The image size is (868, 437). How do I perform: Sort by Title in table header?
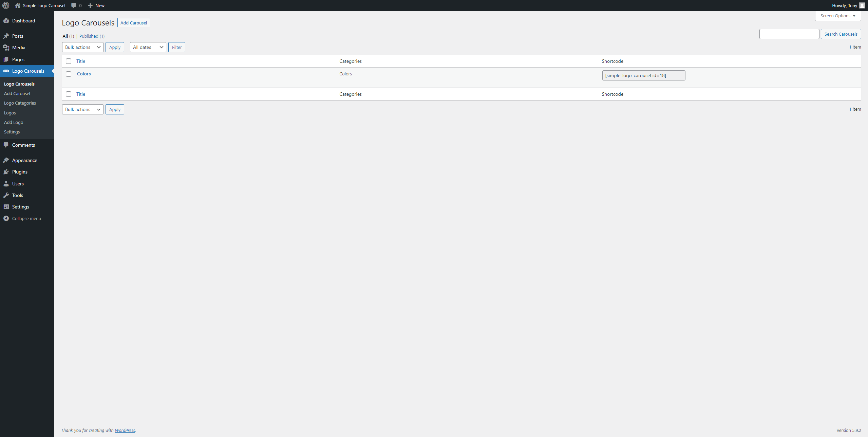coord(81,61)
